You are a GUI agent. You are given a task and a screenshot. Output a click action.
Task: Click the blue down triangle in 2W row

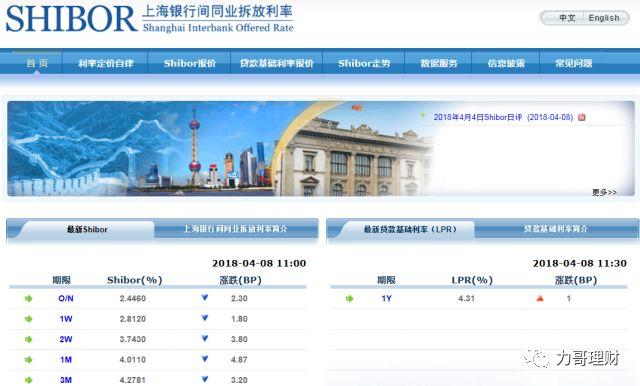tap(205, 339)
